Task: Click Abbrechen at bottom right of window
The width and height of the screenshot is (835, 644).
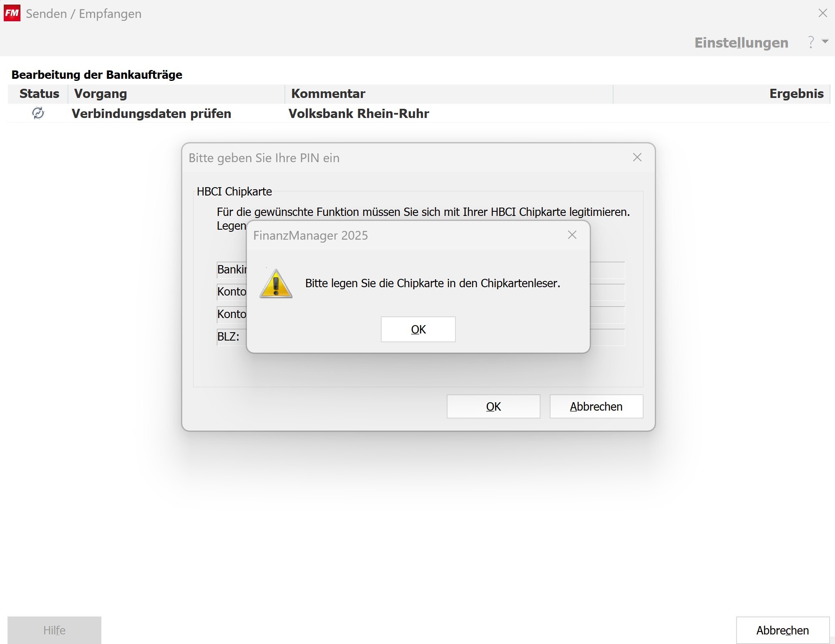Action: pos(782,630)
